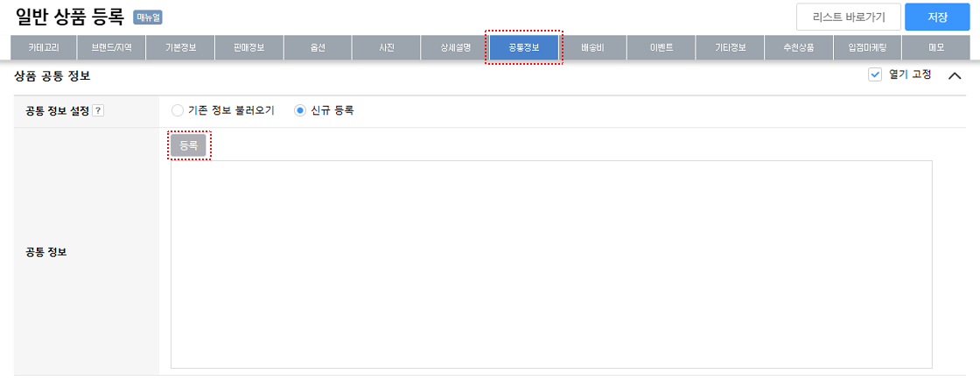Open the 메모 tab
The image size is (980, 381).
[x=936, y=47]
